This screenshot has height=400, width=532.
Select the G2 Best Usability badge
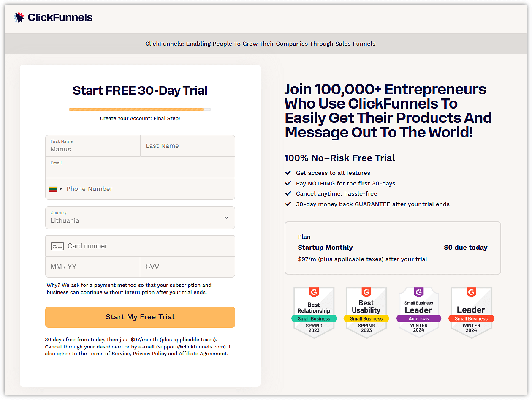[366, 313]
